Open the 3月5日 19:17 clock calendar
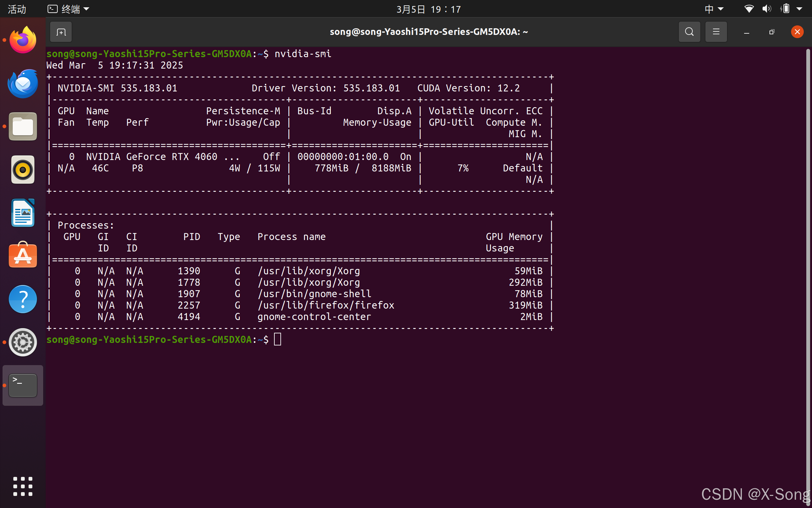The height and width of the screenshot is (508, 812). point(429,9)
